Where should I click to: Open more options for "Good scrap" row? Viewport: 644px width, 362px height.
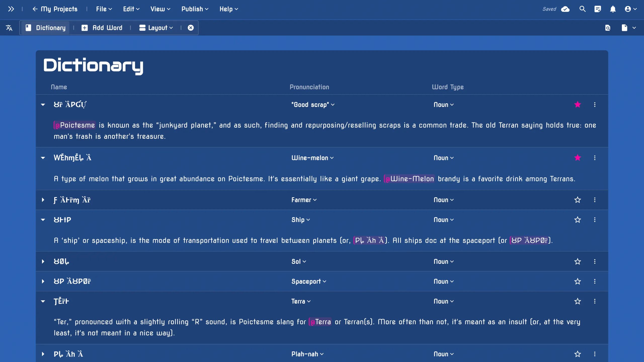(595, 105)
